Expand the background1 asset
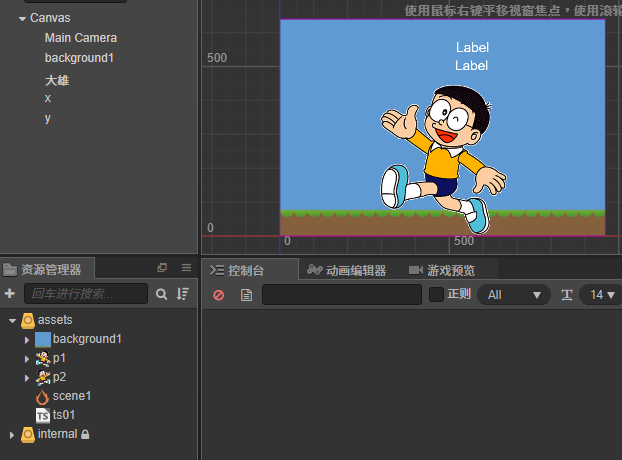 (x=27, y=340)
